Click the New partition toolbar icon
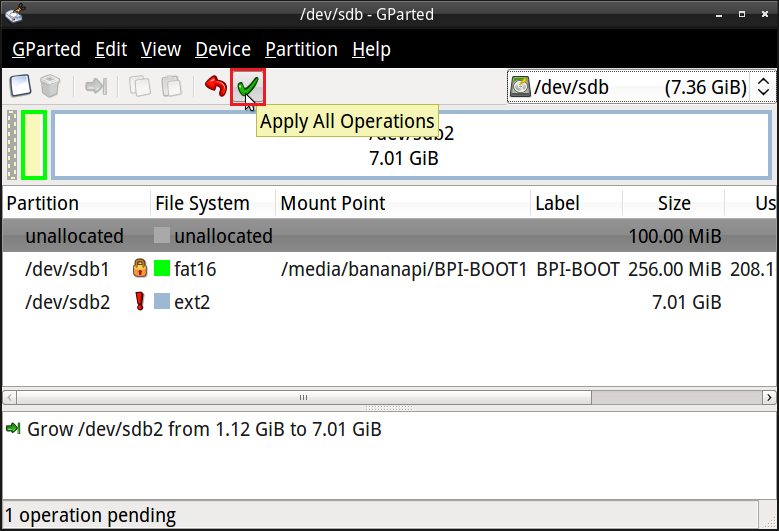779x531 pixels. 21,87
